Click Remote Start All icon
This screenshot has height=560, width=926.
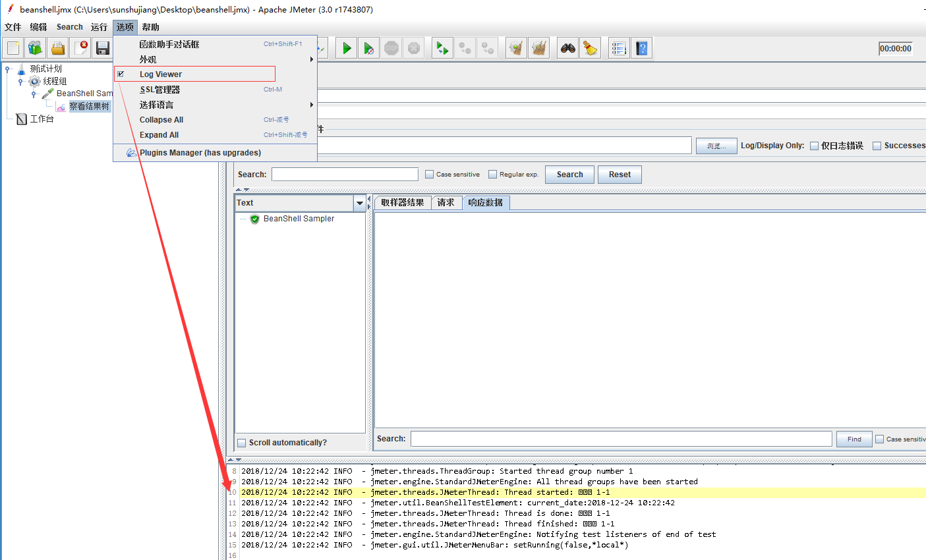coord(442,48)
